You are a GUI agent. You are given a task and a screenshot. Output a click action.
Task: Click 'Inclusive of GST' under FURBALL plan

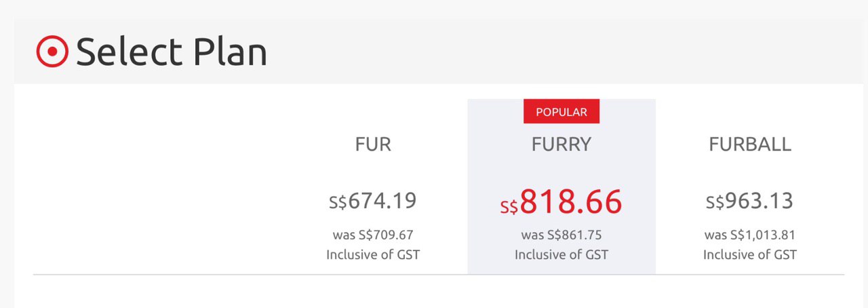click(749, 255)
